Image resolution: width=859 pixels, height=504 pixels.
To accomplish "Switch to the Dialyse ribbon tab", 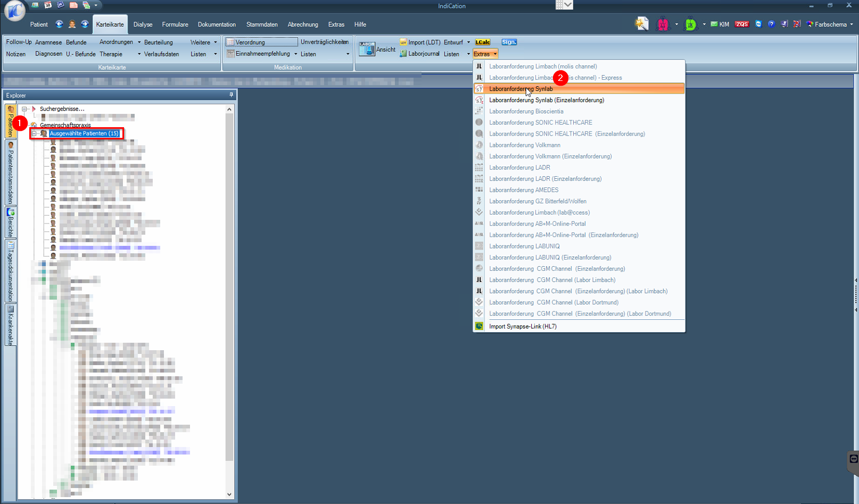I will tap(143, 24).
